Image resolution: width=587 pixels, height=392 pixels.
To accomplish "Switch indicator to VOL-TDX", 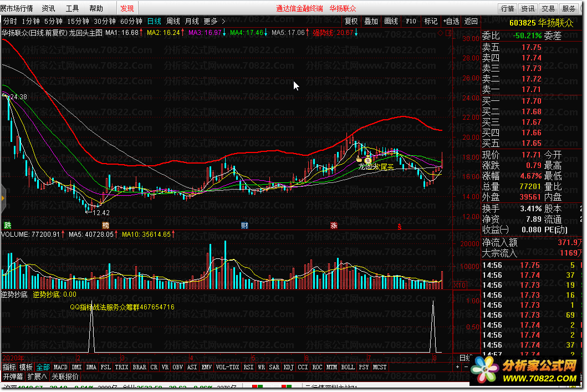I will [227, 367].
